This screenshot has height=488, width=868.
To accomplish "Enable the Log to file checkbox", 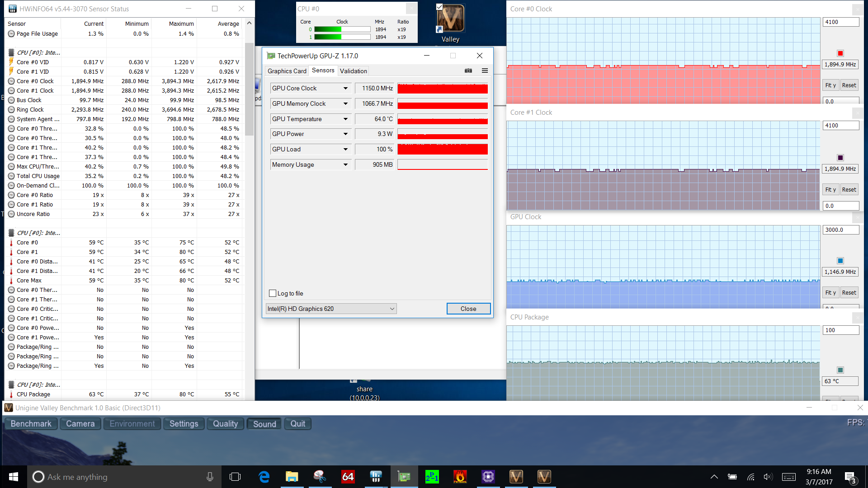I will click(x=273, y=293).
